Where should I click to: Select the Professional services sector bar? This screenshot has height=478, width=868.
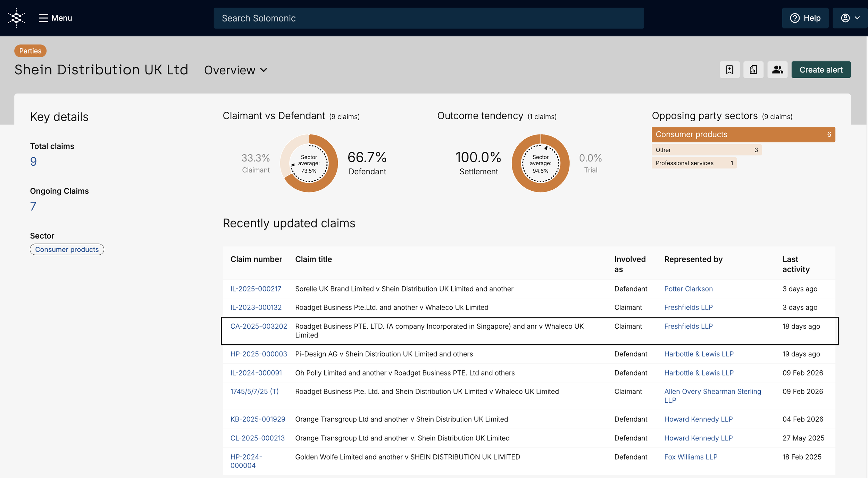(x=694, y=163)
